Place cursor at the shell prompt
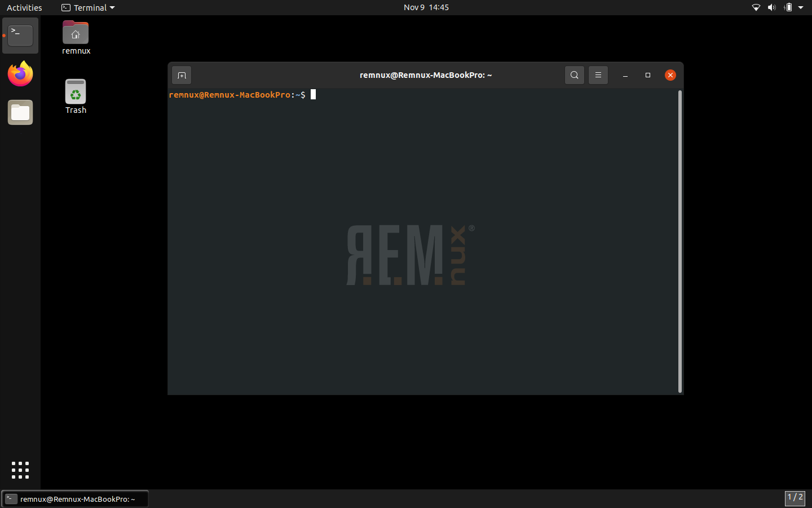Viewport: 812px width, 508px height. (314, 94)
